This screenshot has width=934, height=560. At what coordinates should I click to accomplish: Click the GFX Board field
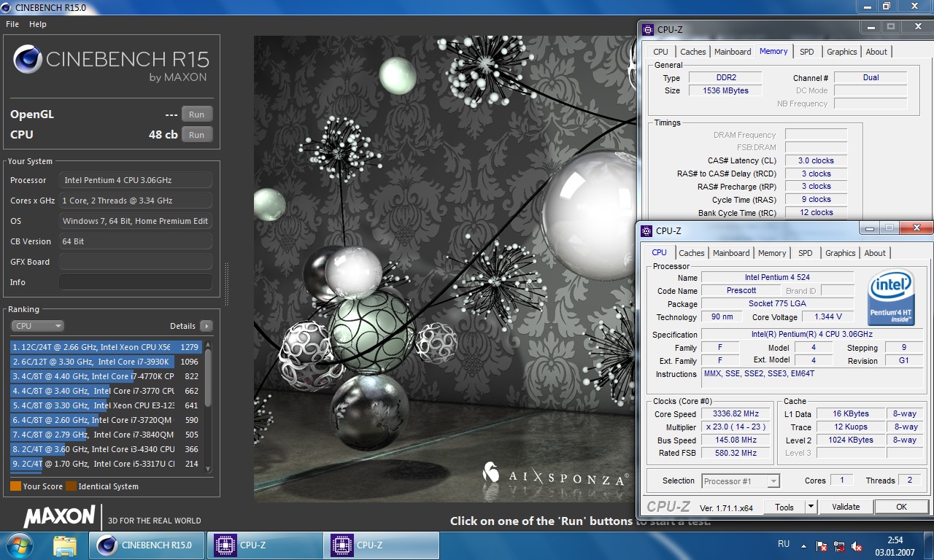pyautogui.click(x=136, y=262)
